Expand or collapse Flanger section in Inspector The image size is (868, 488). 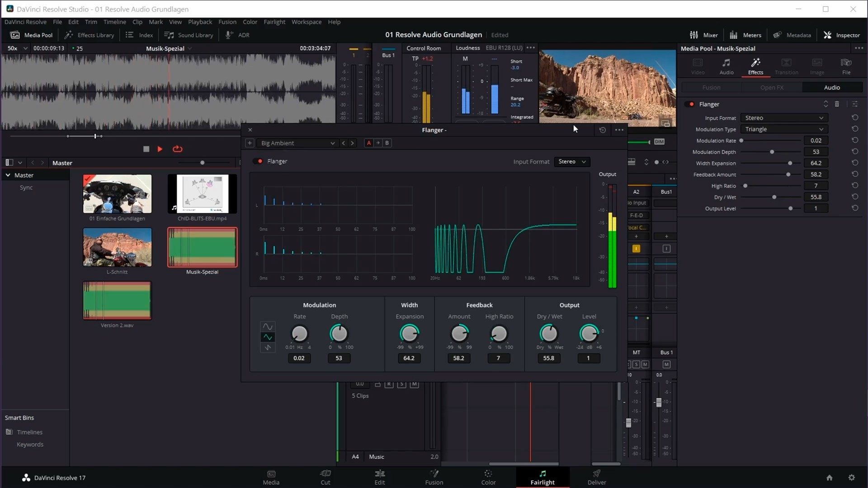coord(826,104)
